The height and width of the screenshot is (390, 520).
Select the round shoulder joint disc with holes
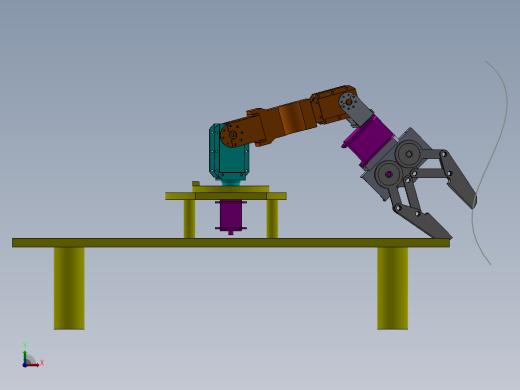pyautogui.click(x=233, y=135)
